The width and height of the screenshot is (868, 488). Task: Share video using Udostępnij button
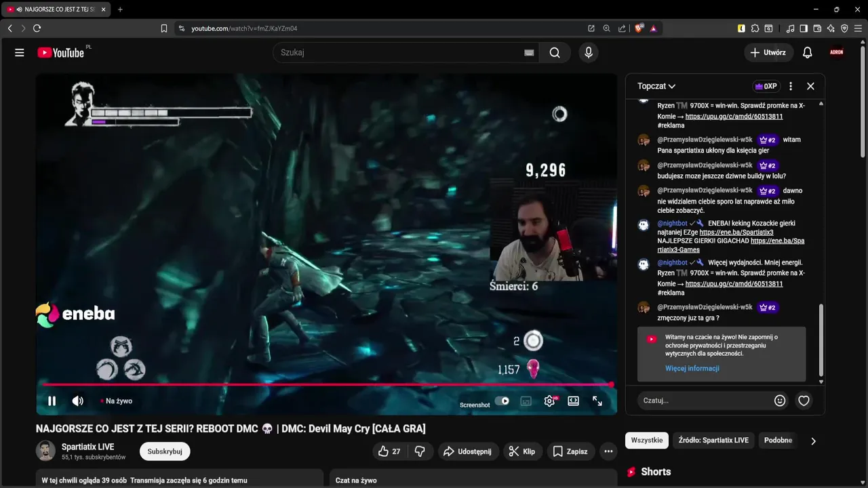[x=467, y=451]
